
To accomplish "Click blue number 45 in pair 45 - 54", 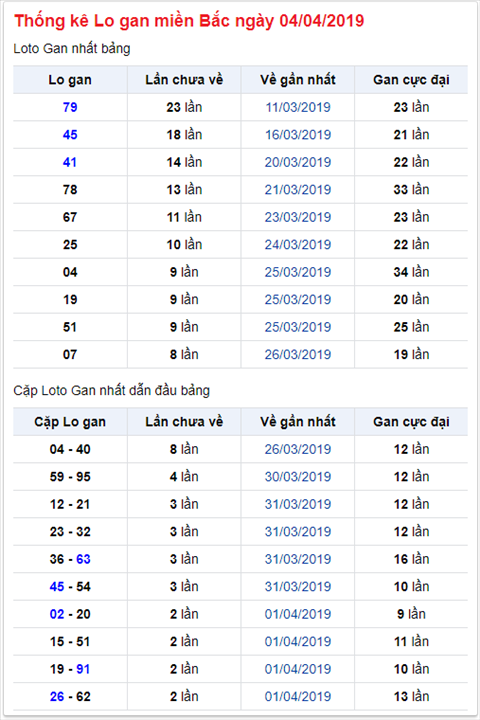I will pyautogui.click(x=57, y=586).
